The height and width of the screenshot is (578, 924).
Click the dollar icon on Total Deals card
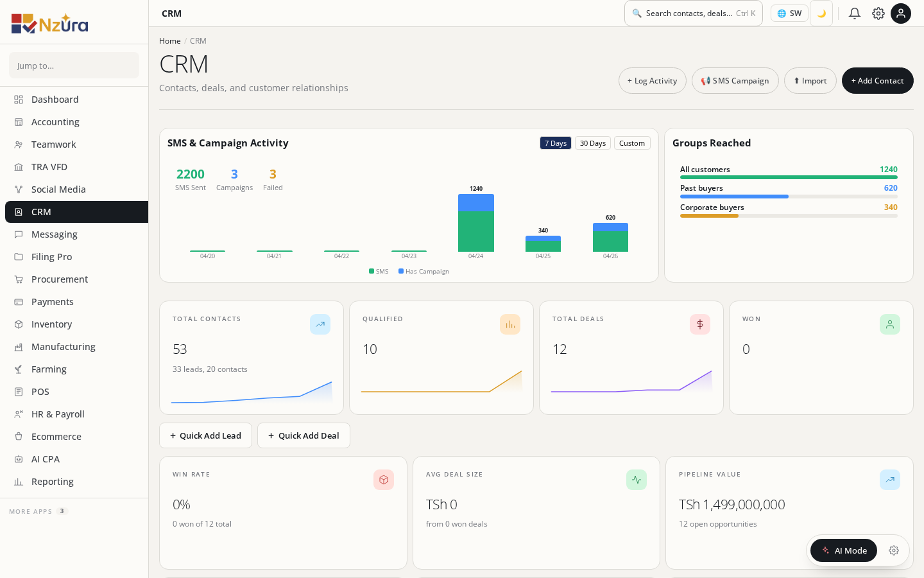(x=700, y=324)
